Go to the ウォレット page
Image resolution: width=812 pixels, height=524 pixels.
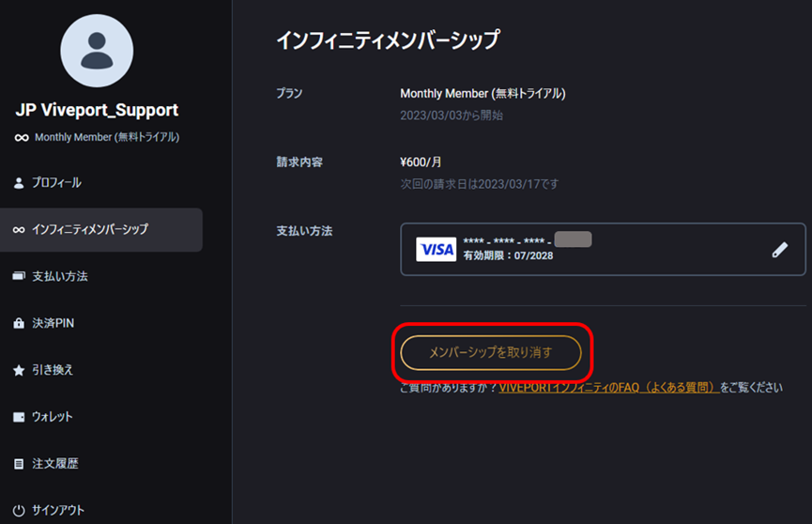tap(52, 417)
